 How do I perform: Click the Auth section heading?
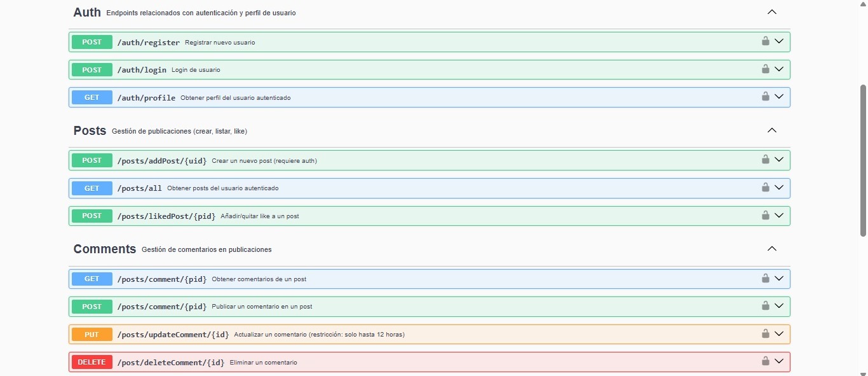pos(87,11)
